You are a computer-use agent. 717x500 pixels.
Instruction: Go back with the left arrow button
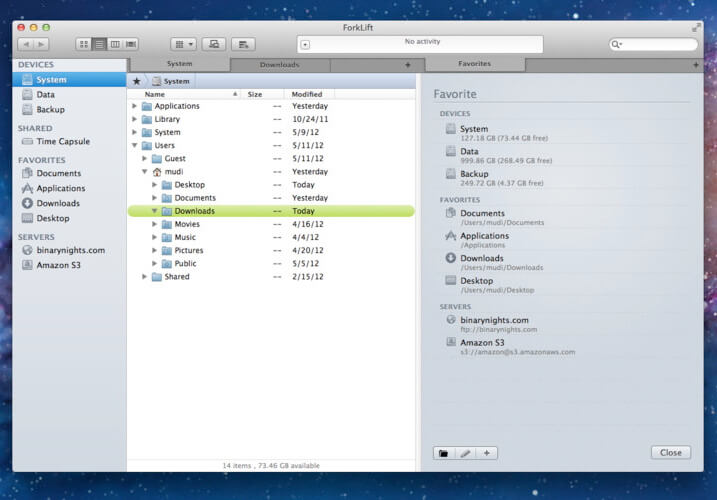[26, 44]
